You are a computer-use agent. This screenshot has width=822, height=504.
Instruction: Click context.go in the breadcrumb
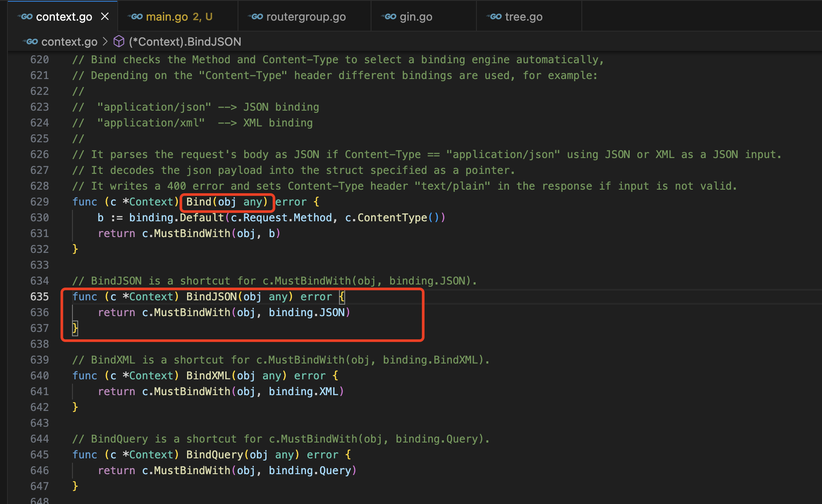[x=69, y=42]
